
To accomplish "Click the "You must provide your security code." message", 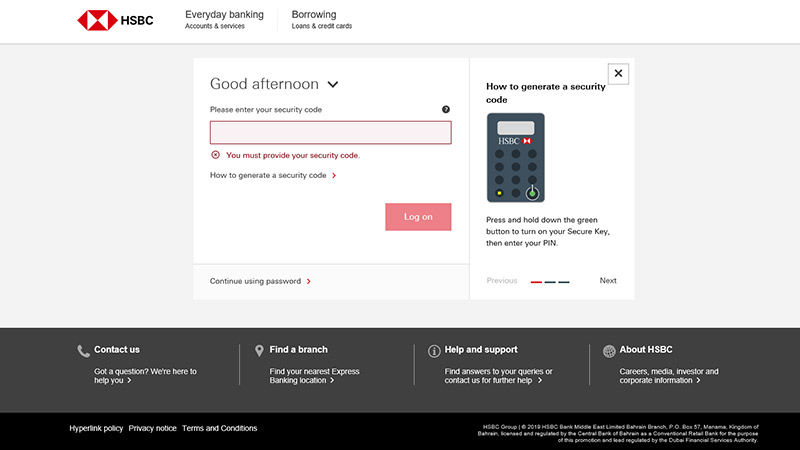I will (x=293, y=155).
